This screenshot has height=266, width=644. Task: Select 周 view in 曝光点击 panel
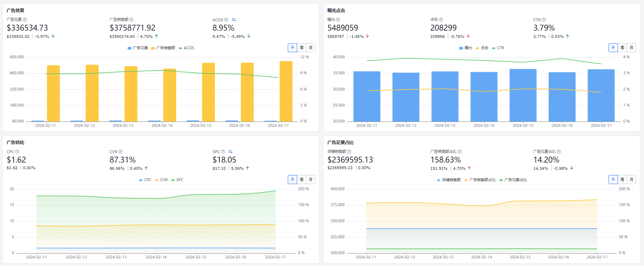pyautogui.click(x=622, y=48)
